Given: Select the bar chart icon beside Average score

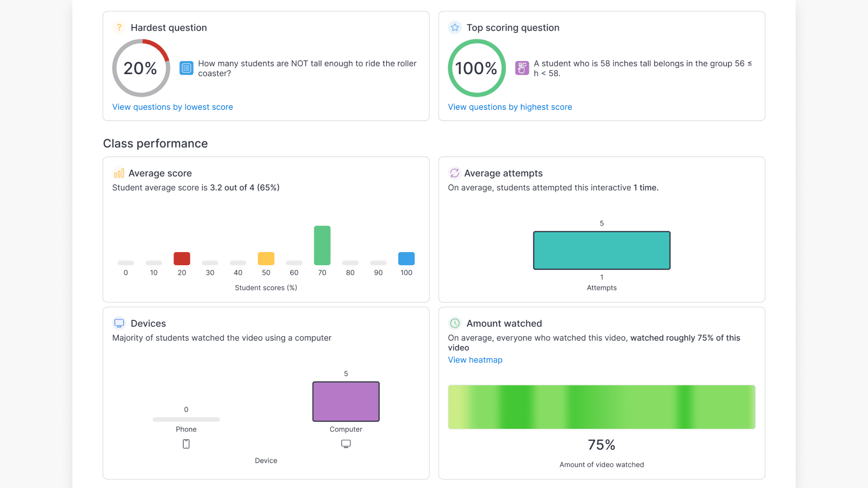Looking at the screenshot, I should click(x=118, y=173).
